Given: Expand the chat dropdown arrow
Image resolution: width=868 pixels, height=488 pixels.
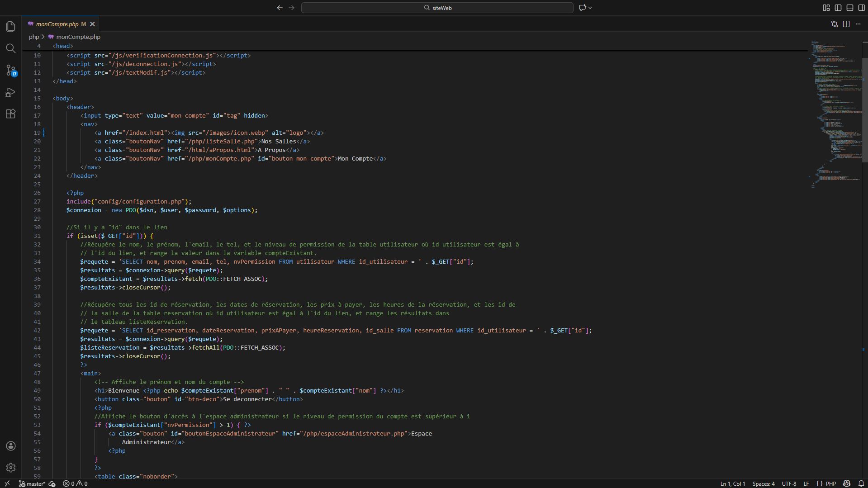Looking at the screenshot, I should [x=590, y=8].
